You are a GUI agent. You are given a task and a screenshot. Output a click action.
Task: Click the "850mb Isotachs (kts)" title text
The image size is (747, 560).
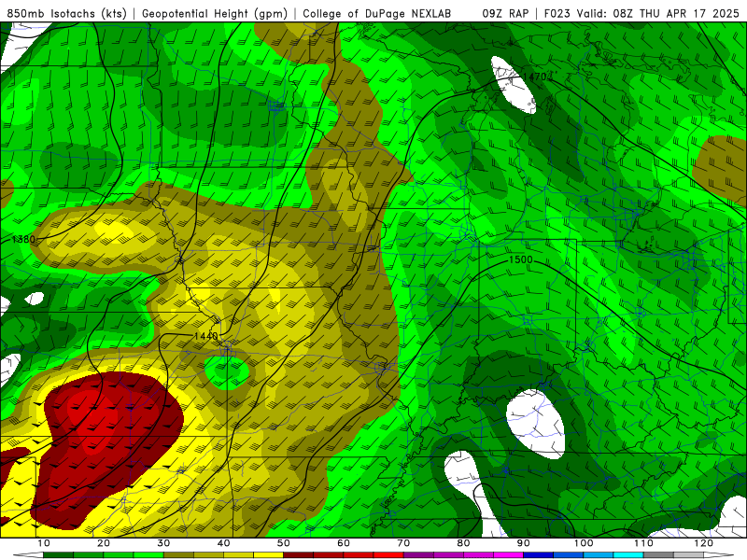[x=66, y=14]
